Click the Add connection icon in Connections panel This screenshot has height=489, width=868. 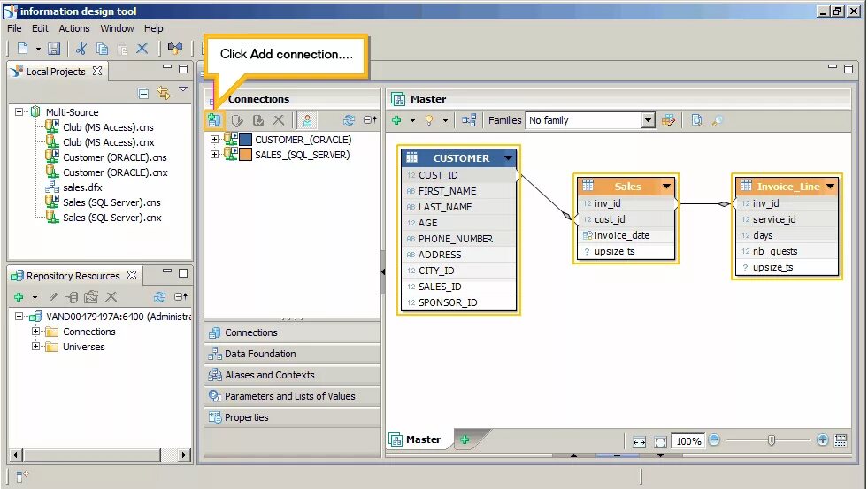[x=213, y=119]
